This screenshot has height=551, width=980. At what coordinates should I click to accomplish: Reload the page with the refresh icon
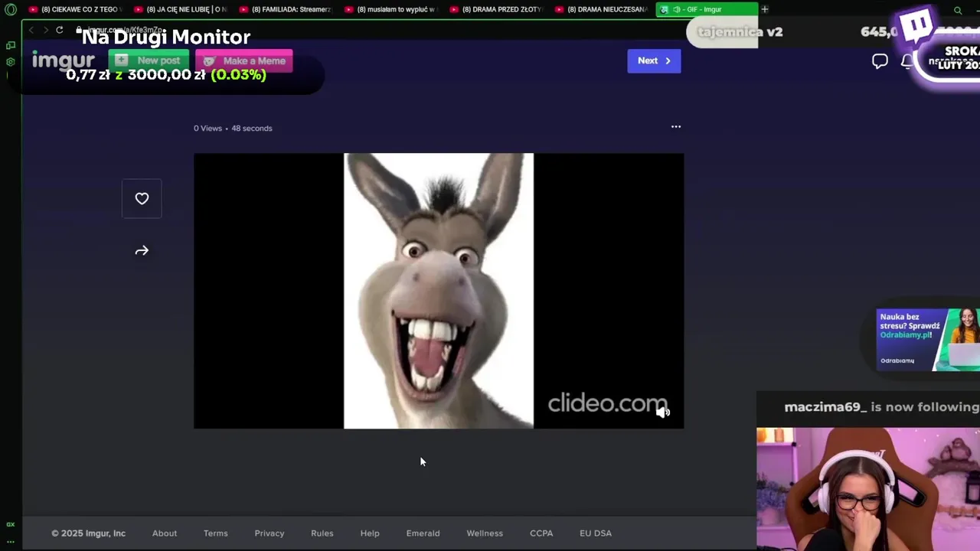(59, 30)
